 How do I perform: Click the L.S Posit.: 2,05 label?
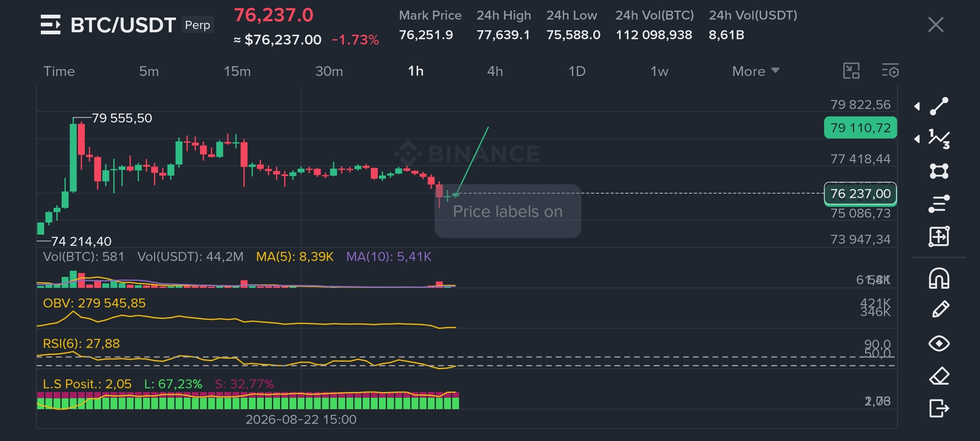coord(87,384)
